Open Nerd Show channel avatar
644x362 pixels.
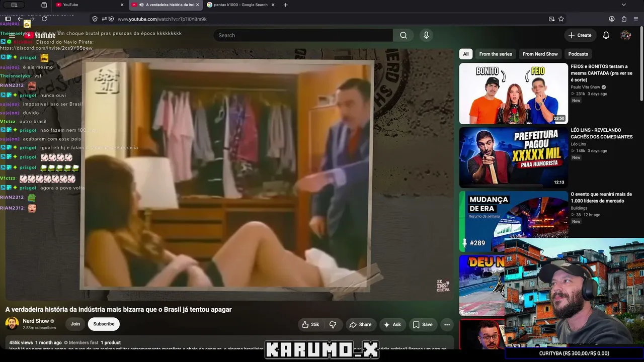click(12, 324)
